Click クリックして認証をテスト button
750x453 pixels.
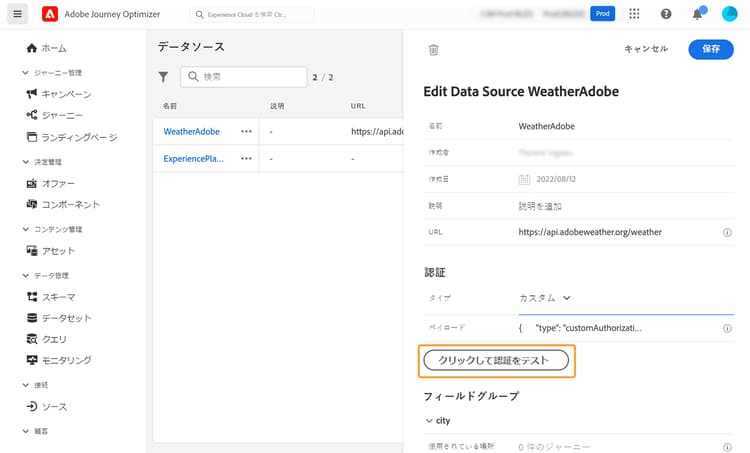(496, 360)
